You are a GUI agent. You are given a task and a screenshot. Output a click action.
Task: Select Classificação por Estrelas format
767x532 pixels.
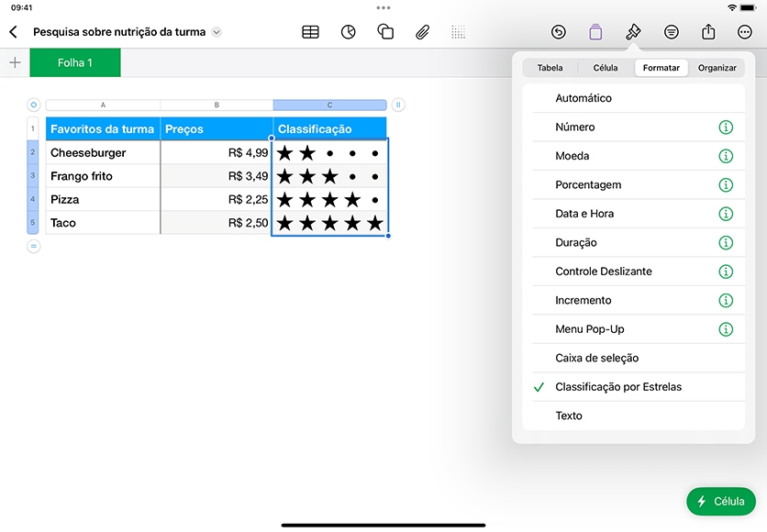coord(633,387)
